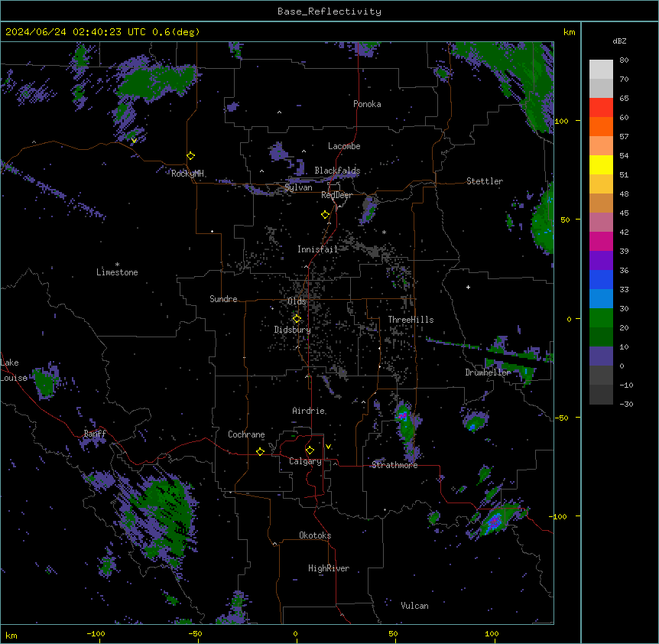Screen dimensions: 659x644
Task: Select the magenta swatch between 42 and 39
Action: click(x=601, y=241)
